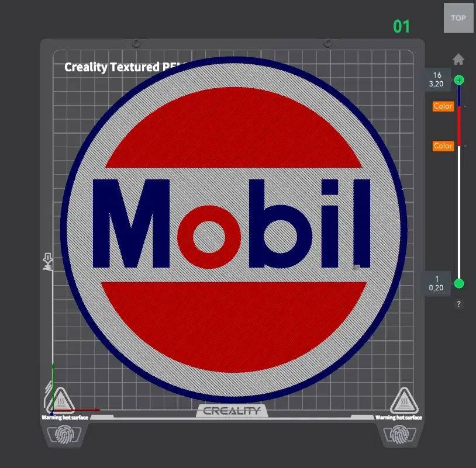Click the blue segment of layer slider

click(x=459, y=96)
